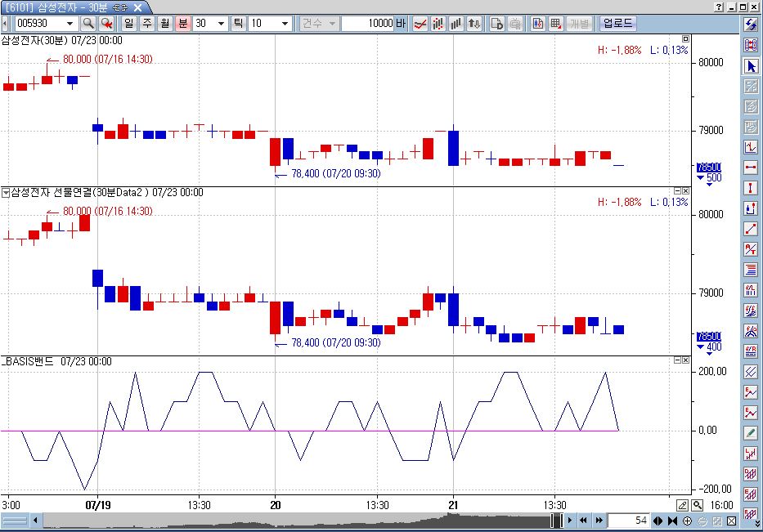Click the stock search magnifier icon
Viewport: 763px width, 532px height.
point(88,24)
